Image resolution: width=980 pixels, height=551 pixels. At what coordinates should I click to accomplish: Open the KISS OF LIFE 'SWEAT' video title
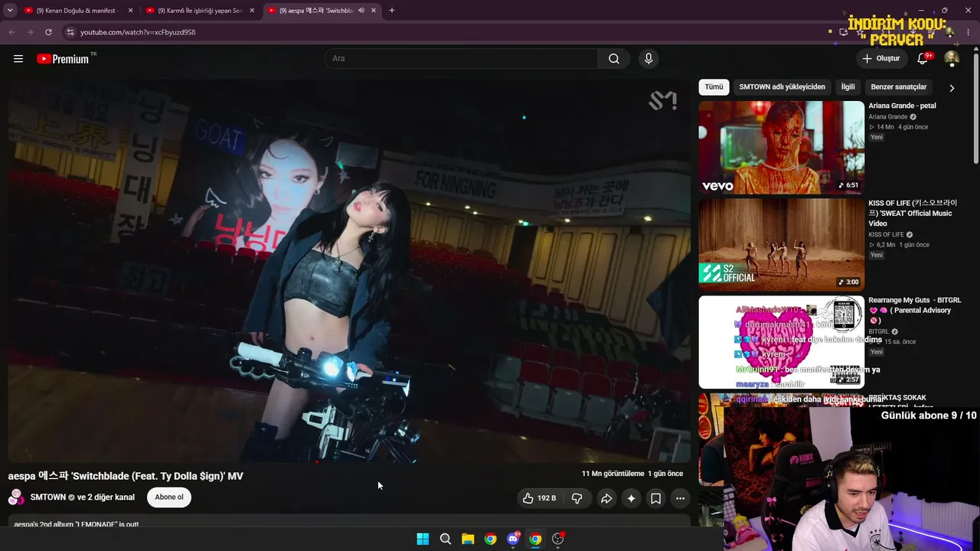click(x=913, y=214)
